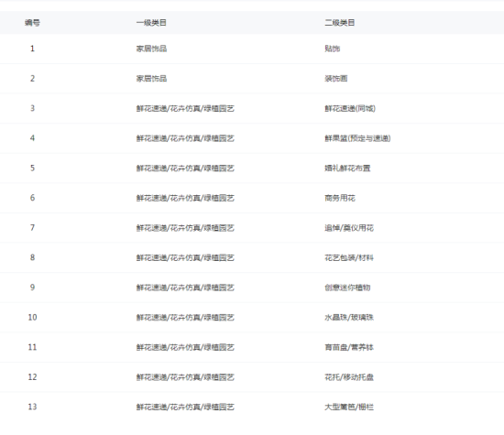The image size is (504, 435).
Task: Select 创意迷你植物 subcategory
Action: 347,288
